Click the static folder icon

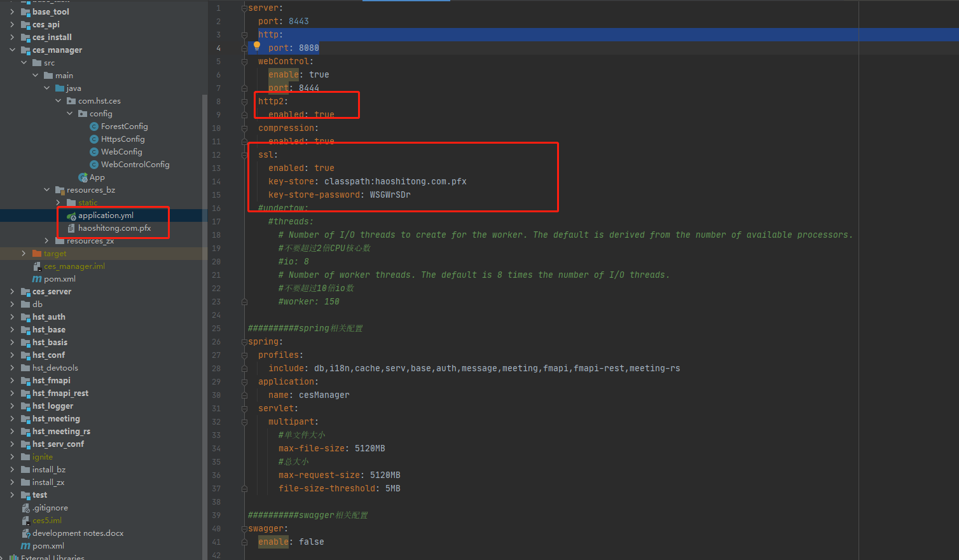pyautogui.click(x=71, y=203)
